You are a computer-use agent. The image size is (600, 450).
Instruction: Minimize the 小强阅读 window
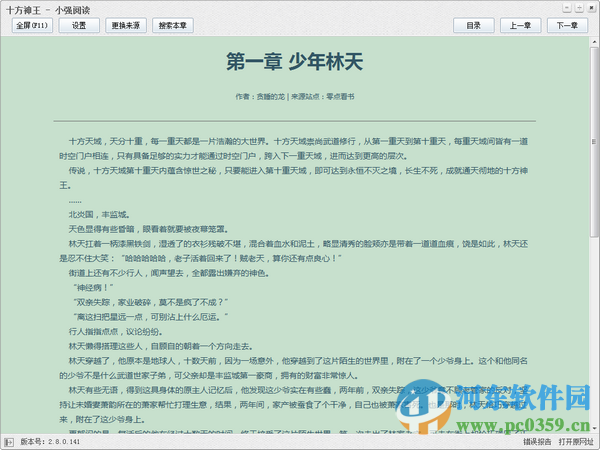tap(567, 8)
